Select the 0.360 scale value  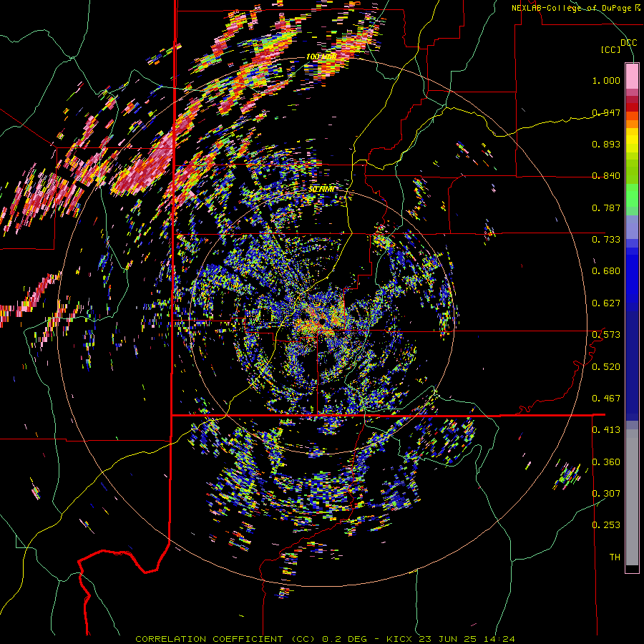coord(606,462)
